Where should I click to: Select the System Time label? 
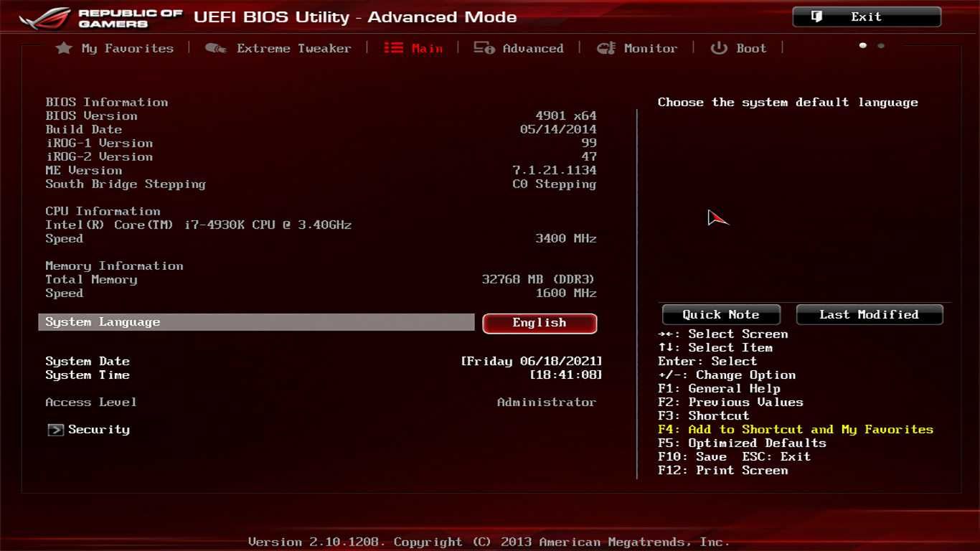(88, 375)
